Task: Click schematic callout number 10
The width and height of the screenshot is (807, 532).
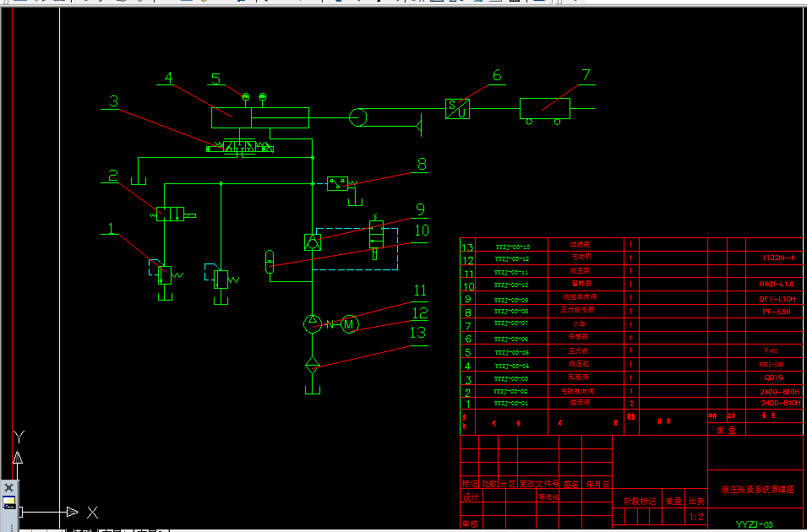Action: (x=422, y=231)
